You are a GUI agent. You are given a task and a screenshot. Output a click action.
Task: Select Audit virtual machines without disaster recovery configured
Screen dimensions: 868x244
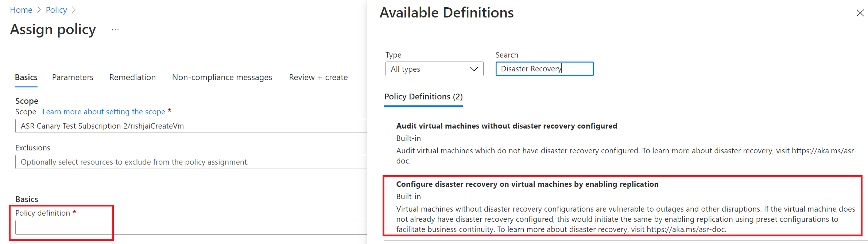pos(626,143)
